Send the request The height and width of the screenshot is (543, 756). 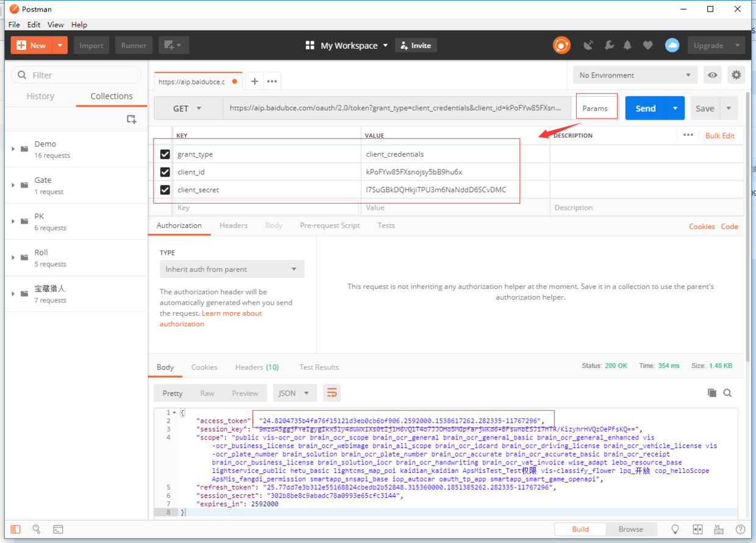(646, 108)
